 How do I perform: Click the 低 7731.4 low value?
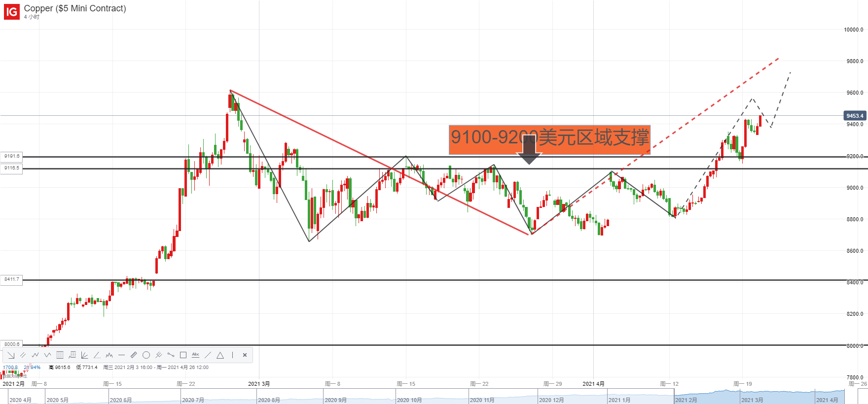pos(87,368)
